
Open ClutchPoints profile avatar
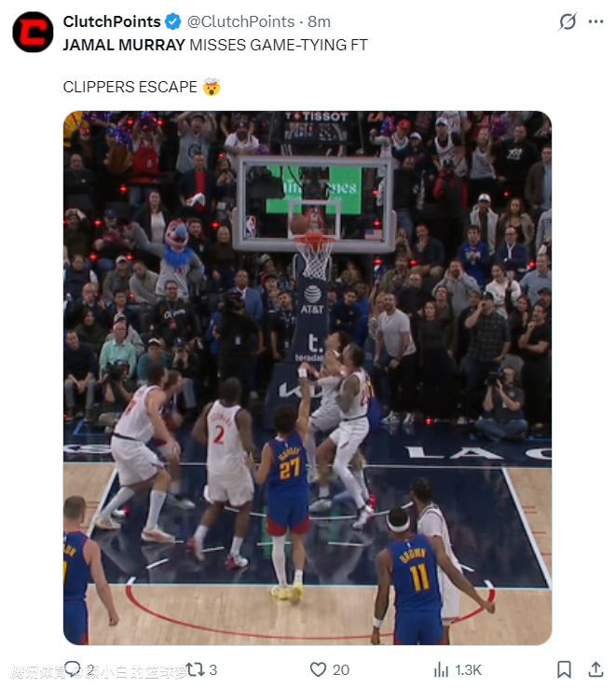coord(33,32)
